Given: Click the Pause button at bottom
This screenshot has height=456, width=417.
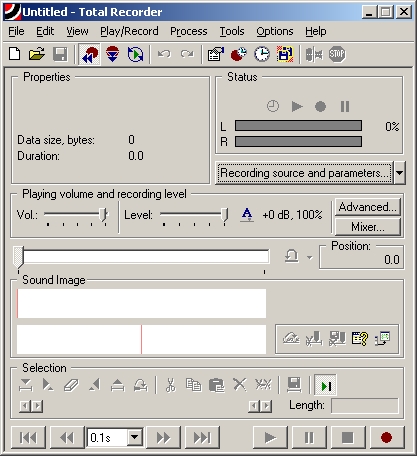Looking at the screenshot, I should tap(309, 438).
